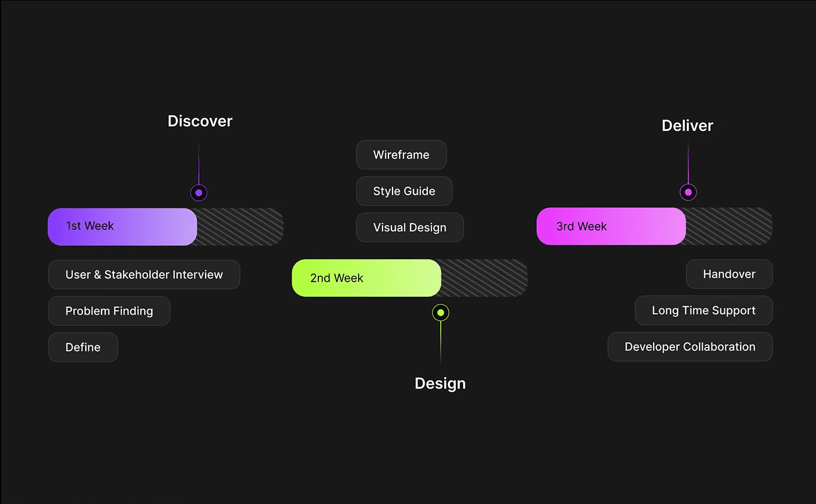Select the Discover heading

[200, 121]
